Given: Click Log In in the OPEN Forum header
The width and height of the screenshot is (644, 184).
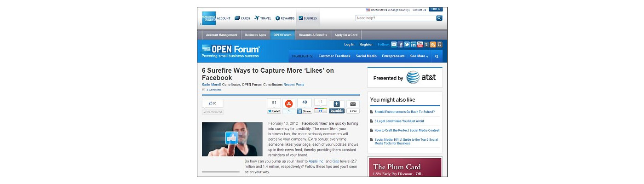Looking at the screenshot, I should 349,45.
